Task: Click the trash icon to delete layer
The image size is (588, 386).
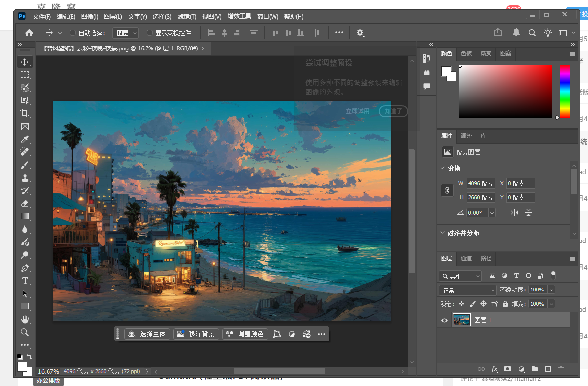Action: (x=561, y=369)
